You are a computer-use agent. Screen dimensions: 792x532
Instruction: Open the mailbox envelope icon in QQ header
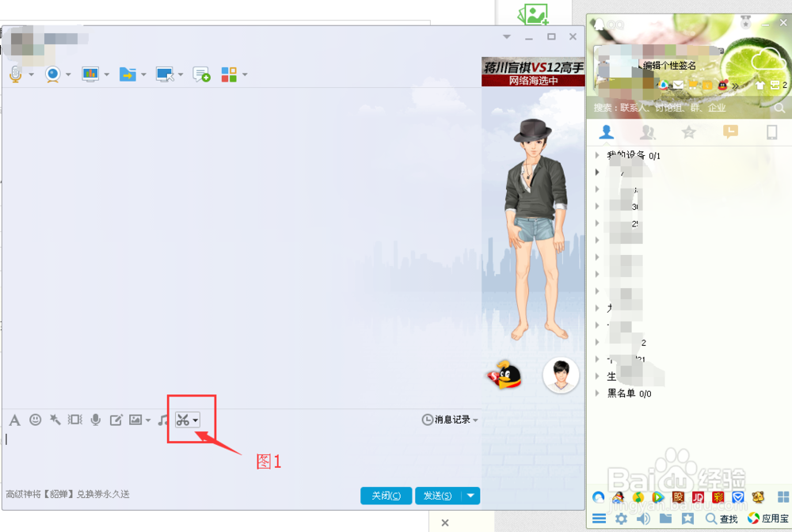[679, 85]
